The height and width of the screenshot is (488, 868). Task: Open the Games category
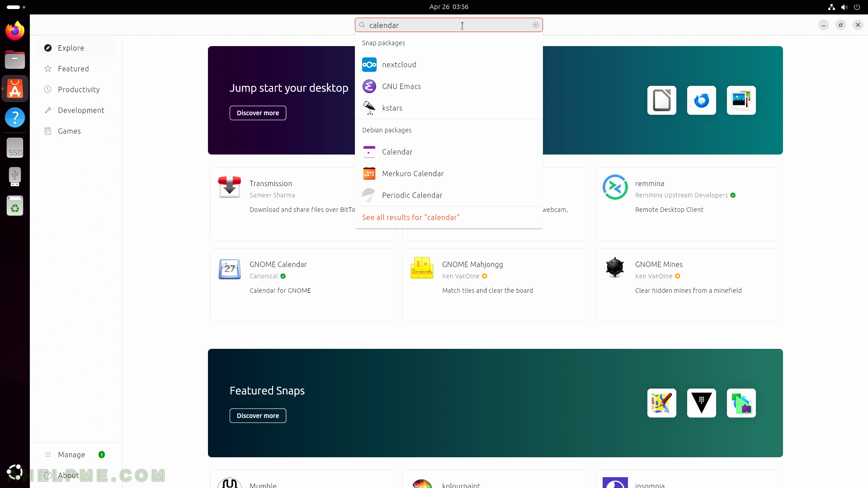(76, 131)
